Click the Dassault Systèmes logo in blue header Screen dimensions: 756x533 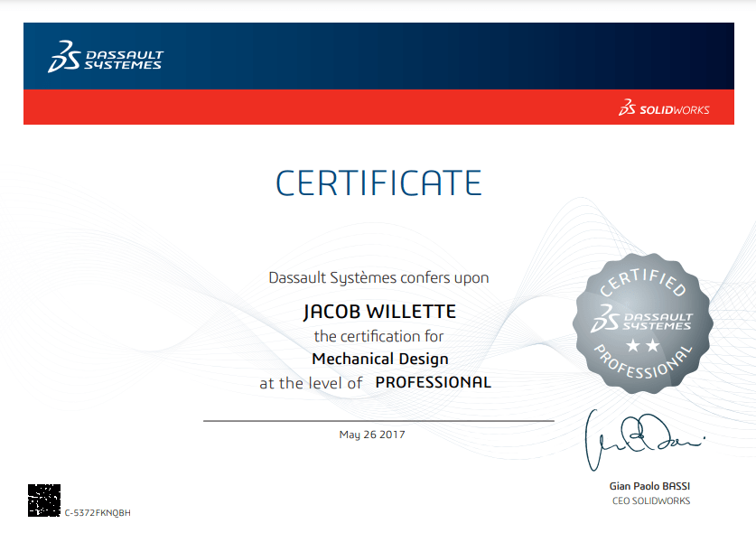pos(105,56)
